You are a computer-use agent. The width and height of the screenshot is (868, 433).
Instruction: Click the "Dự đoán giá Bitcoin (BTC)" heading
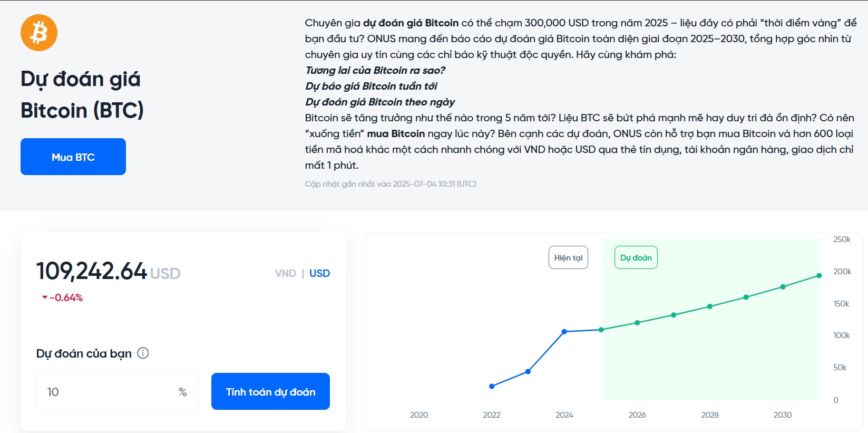[x=82, y=94]
